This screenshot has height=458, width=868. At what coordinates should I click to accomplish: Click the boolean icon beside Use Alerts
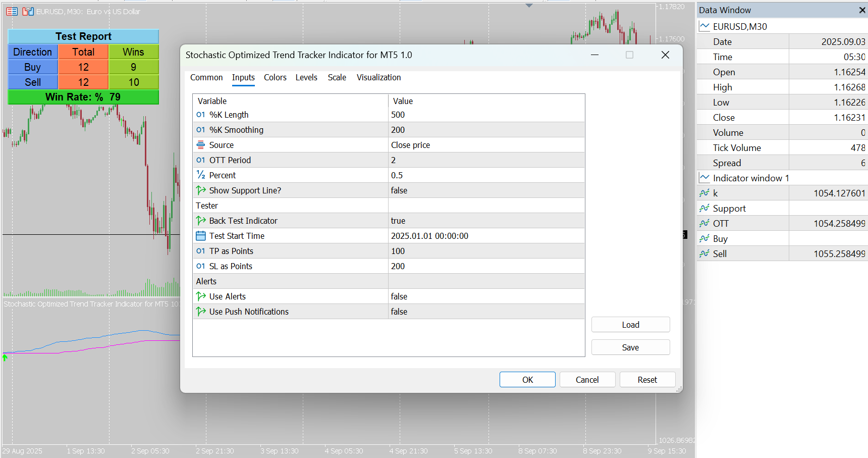[x=201, y=296]
